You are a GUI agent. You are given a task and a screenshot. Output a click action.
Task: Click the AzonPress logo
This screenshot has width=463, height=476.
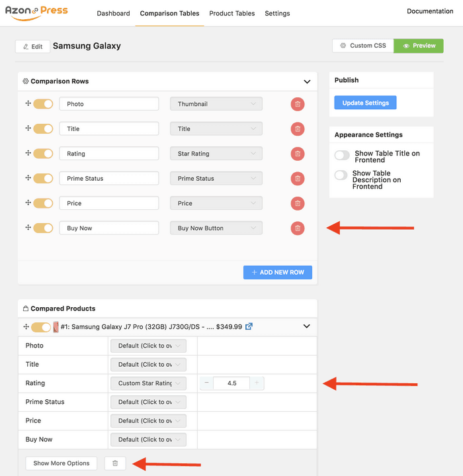[x=36, y=13]
